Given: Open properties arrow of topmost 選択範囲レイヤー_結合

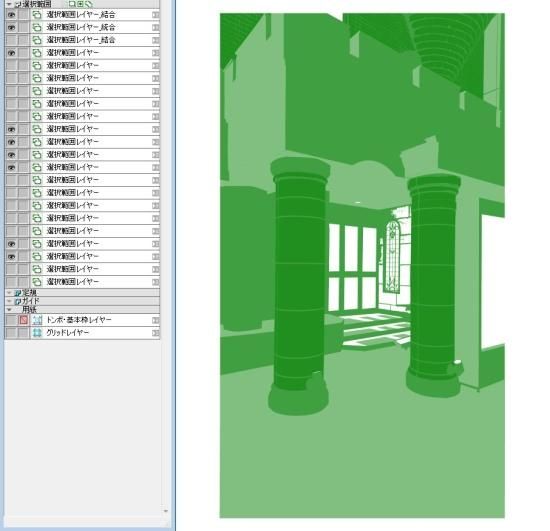Looking at the screenshot, I should 155,15.
